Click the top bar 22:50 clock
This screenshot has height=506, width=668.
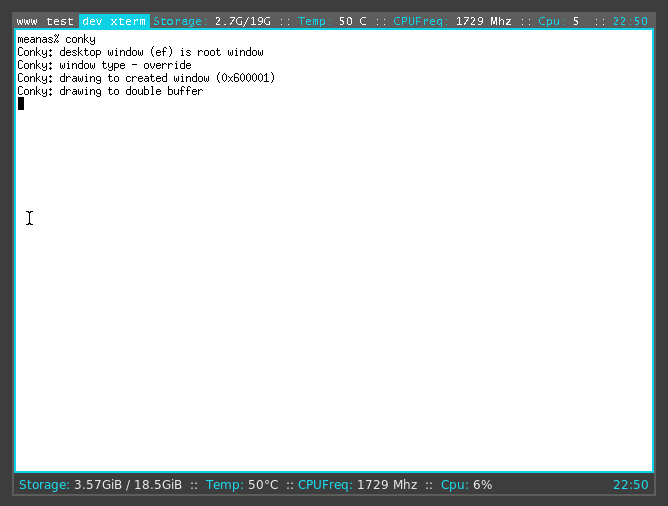pos(631,21)
